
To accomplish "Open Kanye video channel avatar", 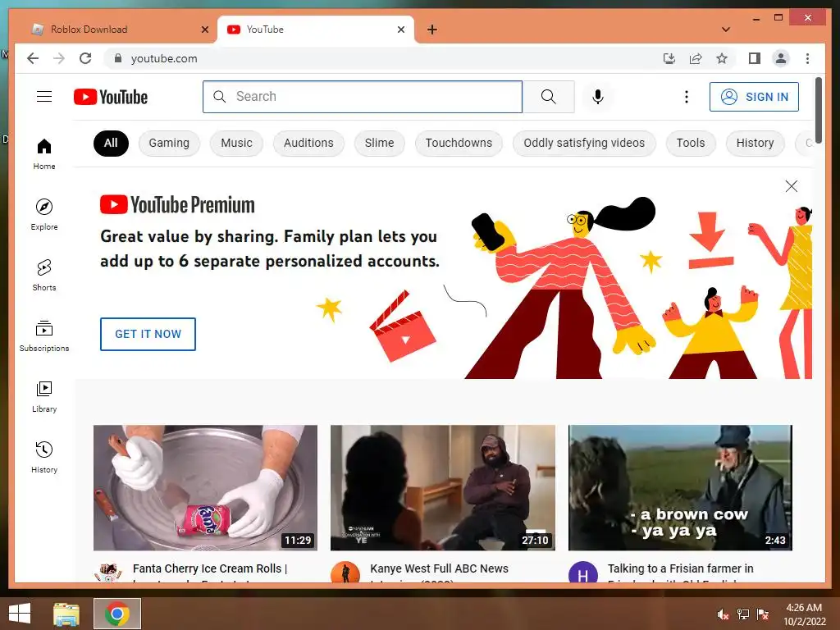I will click(345, 573).
